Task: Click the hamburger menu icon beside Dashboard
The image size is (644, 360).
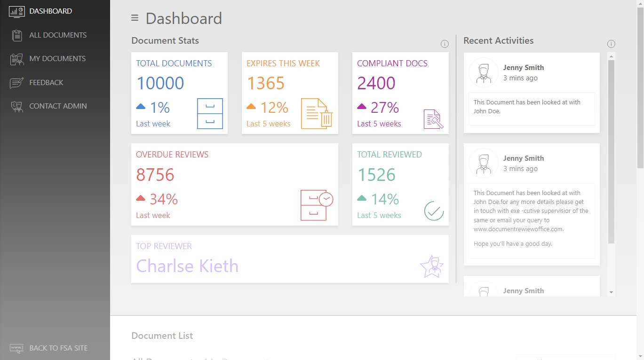Action: coord(135,18)
